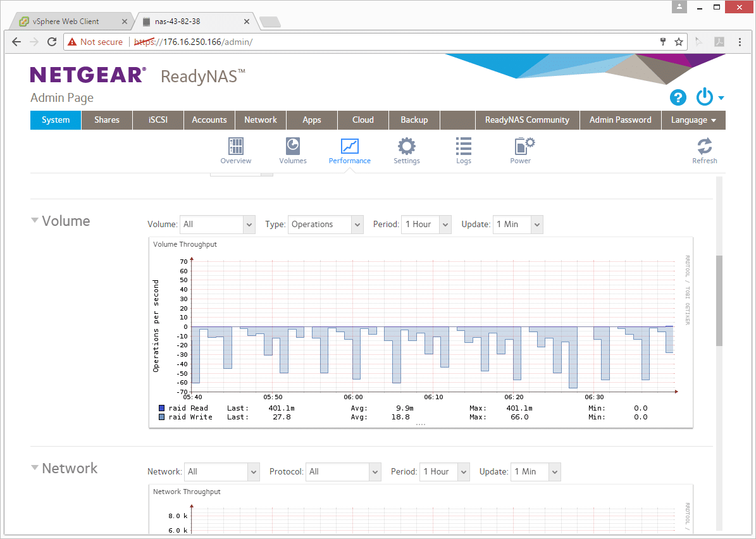The image size is (756, 539).
Task: Open the iSCSI tab
Action: [158, 120]
